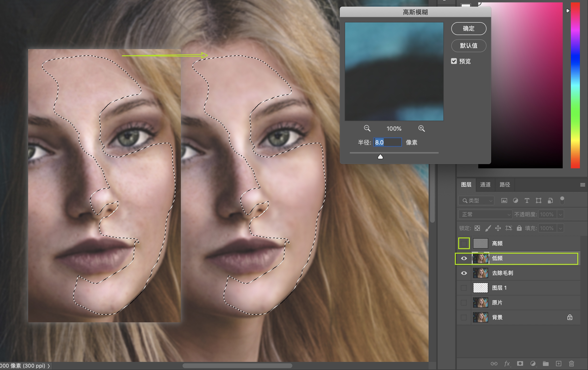Viewport: 588px width, 370px height.
Task: Click the add layer mask icon
Action: (520, 363)
